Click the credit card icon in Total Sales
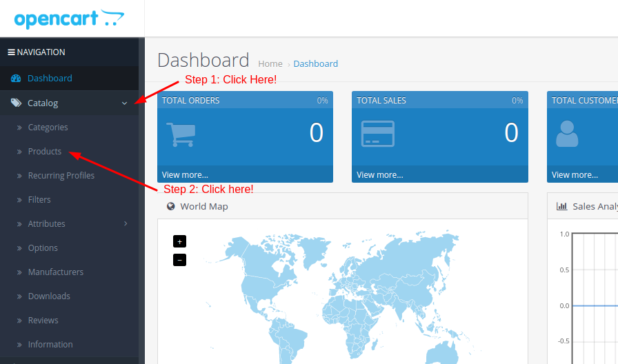 point(377,134)
